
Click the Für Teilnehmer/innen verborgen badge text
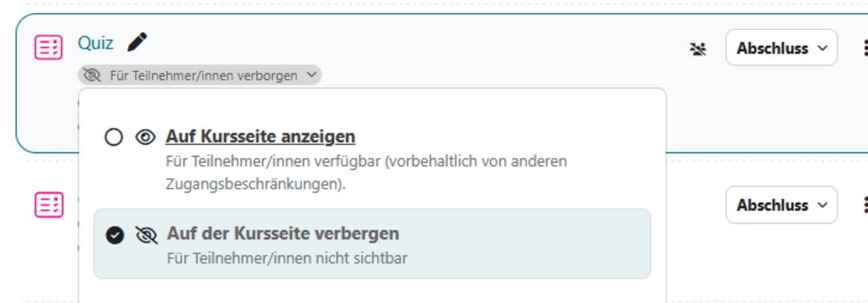coord(203,76)
